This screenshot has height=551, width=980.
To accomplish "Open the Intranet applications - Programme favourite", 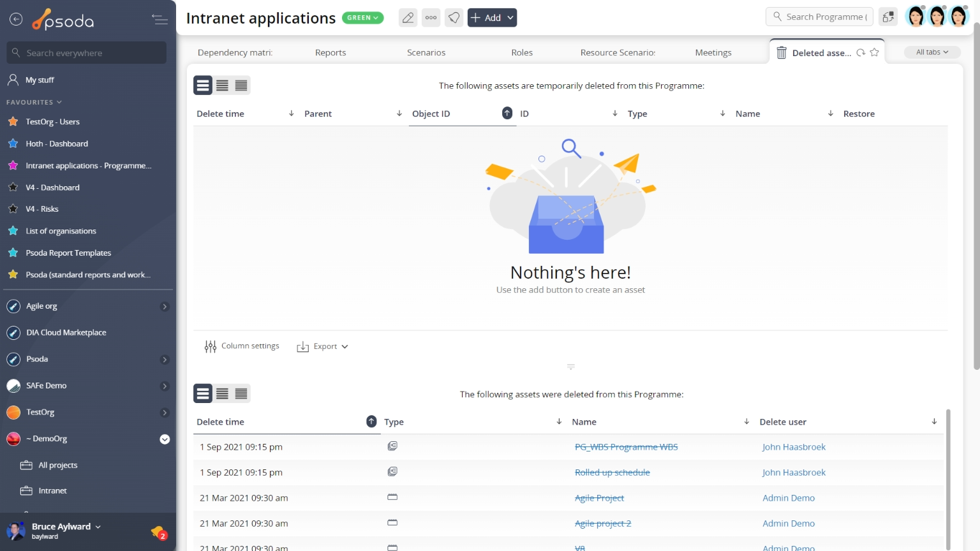I will (89, 166).
